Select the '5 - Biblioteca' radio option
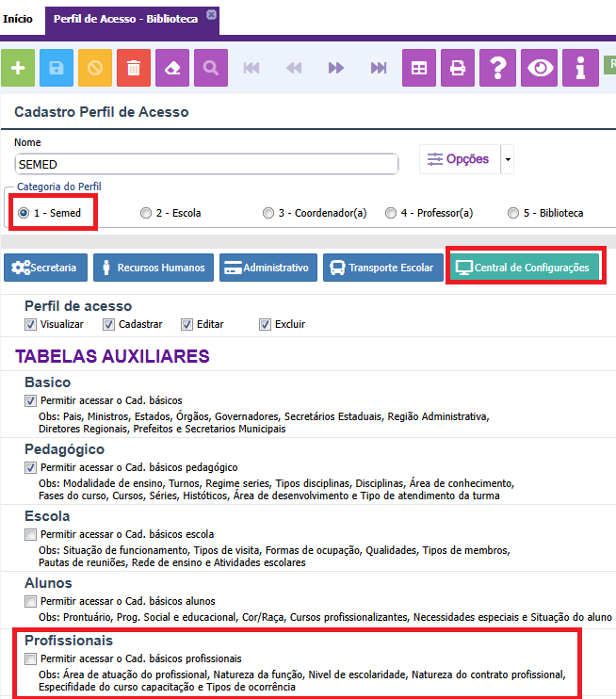The height and width of the screenshot is (699, 616). tap(513, 213)
